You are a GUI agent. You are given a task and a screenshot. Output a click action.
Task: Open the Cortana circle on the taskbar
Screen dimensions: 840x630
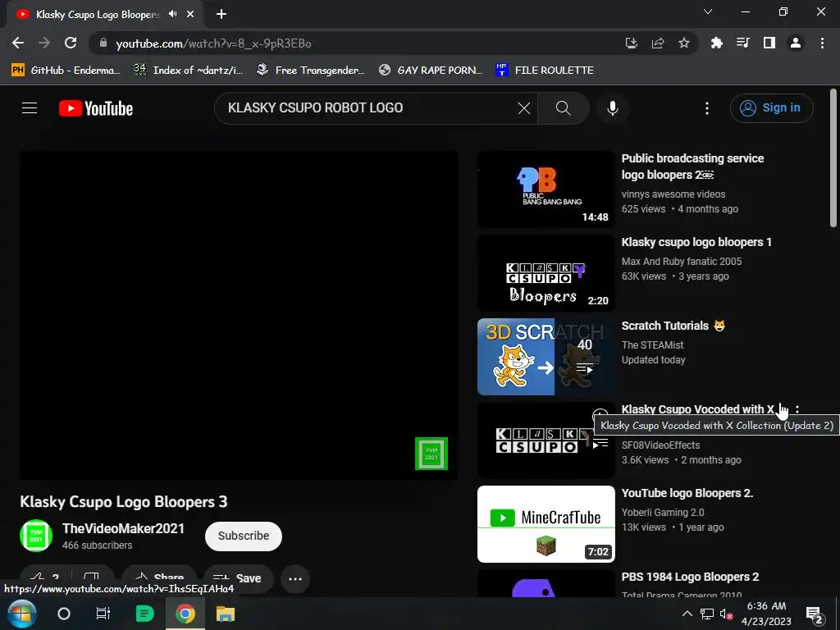point(64,614)
